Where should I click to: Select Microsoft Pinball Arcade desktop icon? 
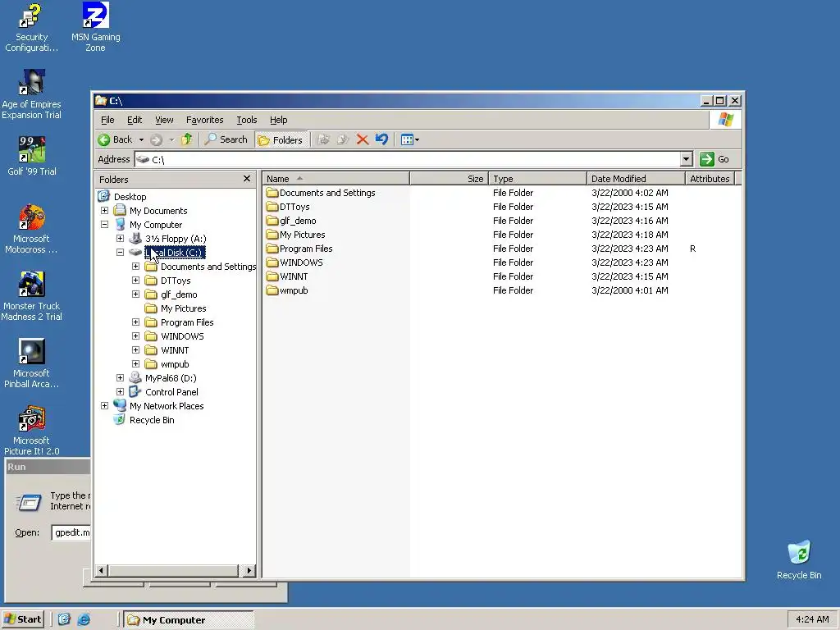point(31,363)
